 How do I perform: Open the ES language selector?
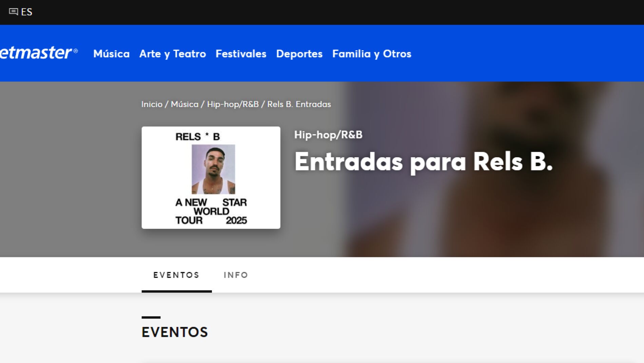pyautogui.click(x=20, y=12)
